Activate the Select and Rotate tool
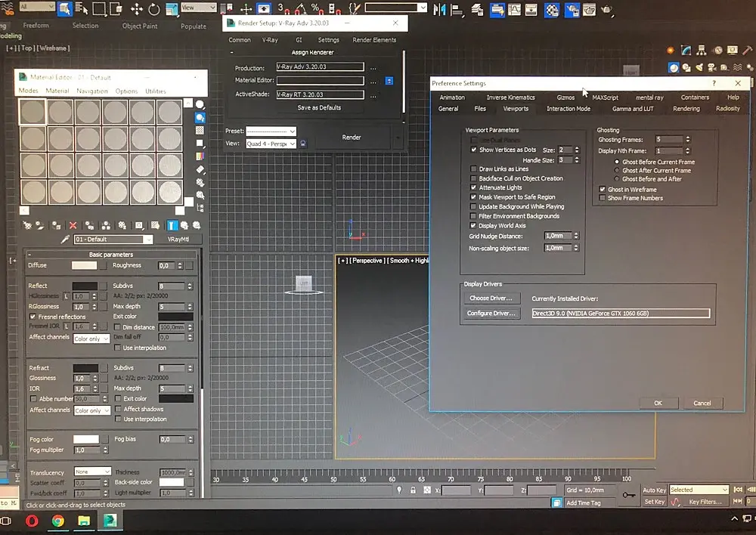Screen dimensions: 756x535 pyautogui.click(x=153, y=8)
